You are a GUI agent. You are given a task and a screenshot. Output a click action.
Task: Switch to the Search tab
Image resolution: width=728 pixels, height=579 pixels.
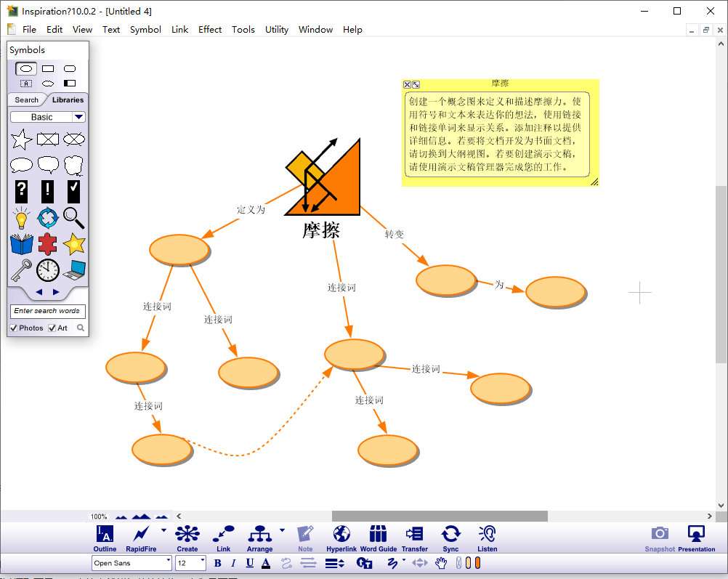tap(27, 100)
